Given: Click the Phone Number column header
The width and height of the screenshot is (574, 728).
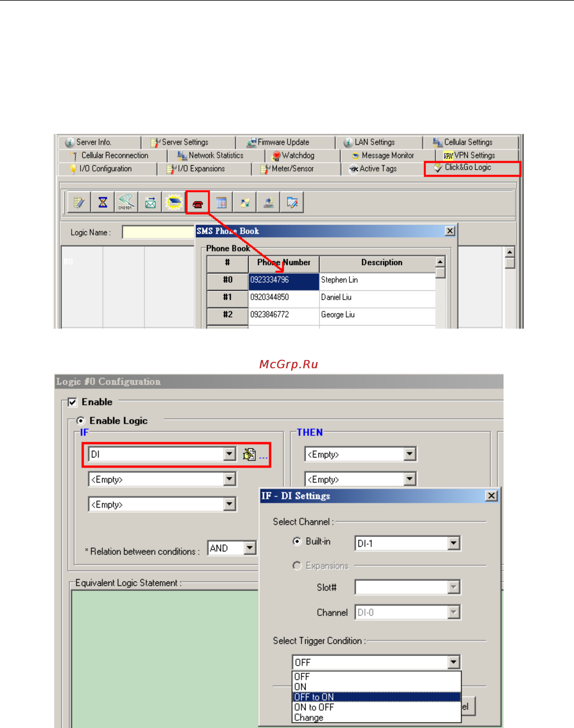Looking at the screenshot, I should 284,264.
